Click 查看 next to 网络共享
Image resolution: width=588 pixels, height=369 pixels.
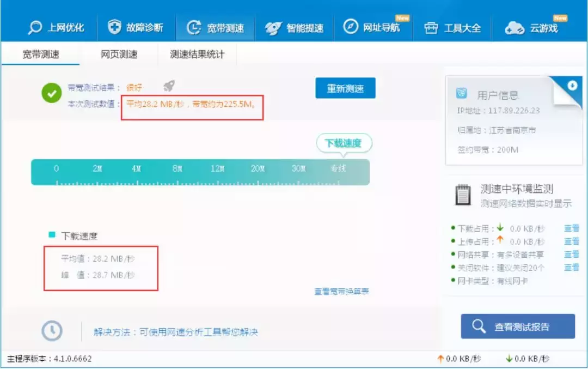pyautogui.click(x=572, y=253)
